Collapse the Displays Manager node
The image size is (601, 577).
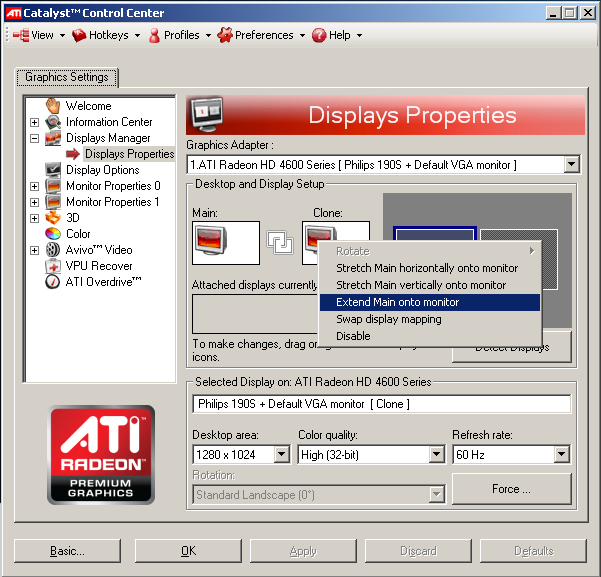coord(34,138)
